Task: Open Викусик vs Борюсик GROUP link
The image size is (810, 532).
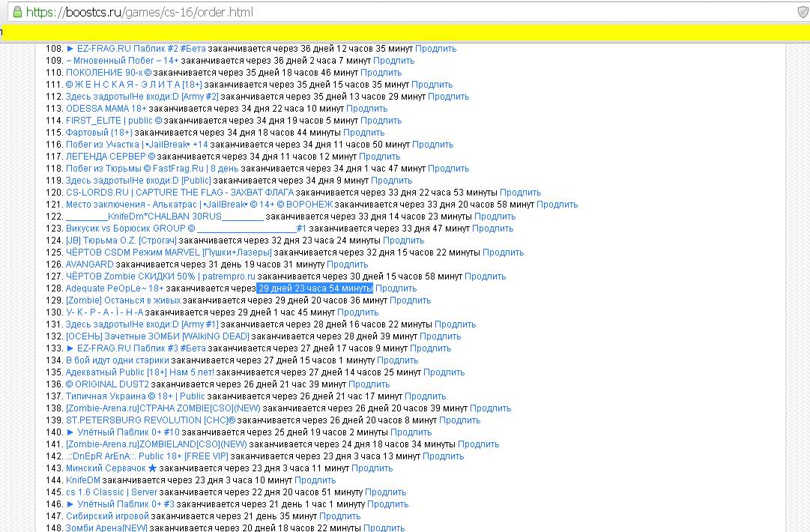Action: [187, 229]
